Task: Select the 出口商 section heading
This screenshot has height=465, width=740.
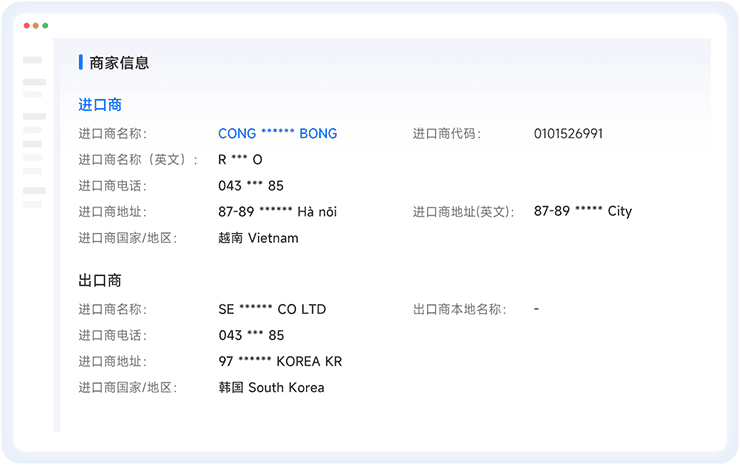Action: click(x=100, y=280)
